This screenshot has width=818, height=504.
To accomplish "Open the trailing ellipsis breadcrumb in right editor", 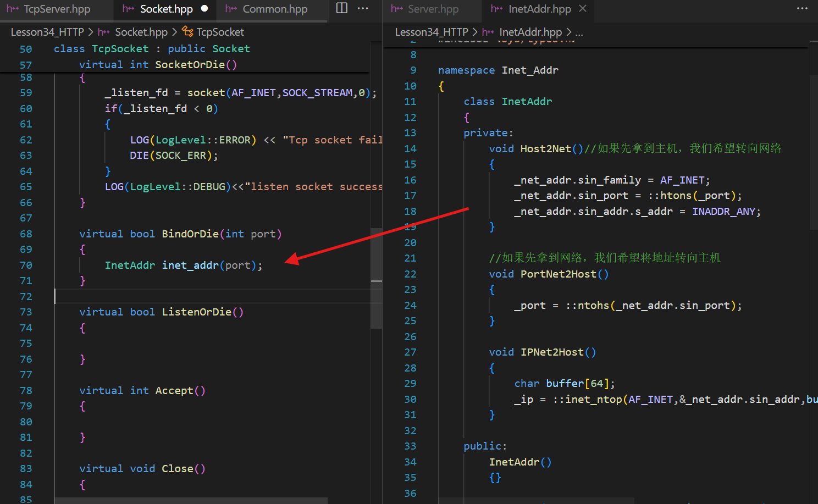I will tap(579, 32).
